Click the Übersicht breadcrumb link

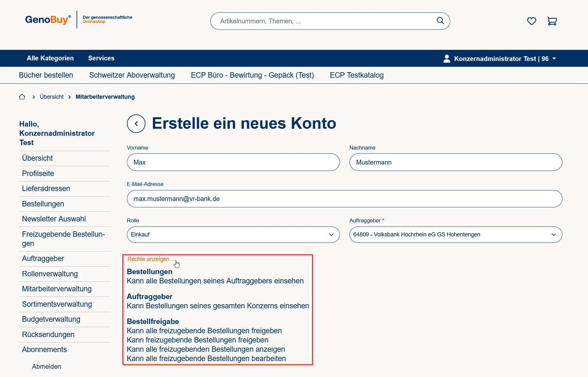click(51, 97)
